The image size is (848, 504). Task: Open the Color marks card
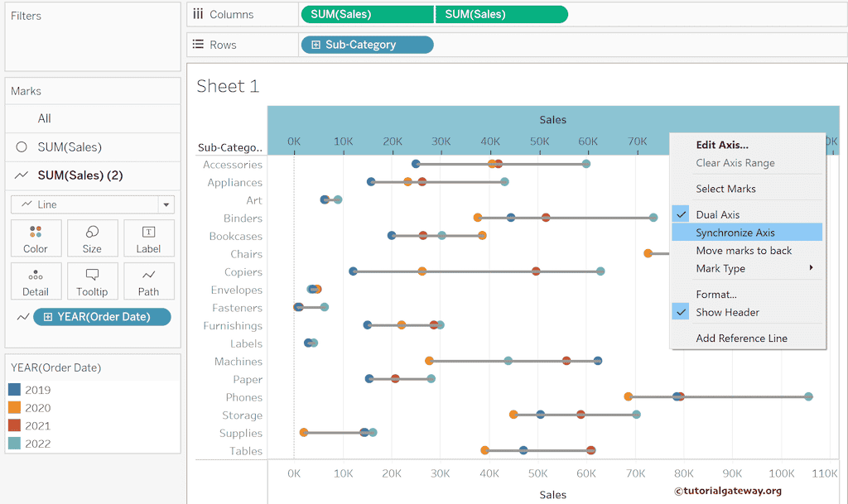coord(36,238)
